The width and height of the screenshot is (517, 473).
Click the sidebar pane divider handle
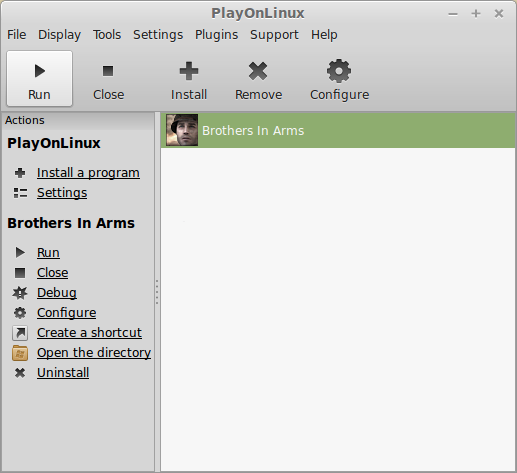pyautogui.click(x=157, y=292)
